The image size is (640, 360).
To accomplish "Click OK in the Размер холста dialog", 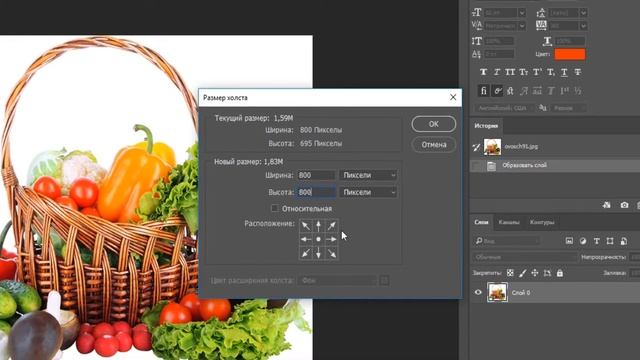I will coord(433,124).
